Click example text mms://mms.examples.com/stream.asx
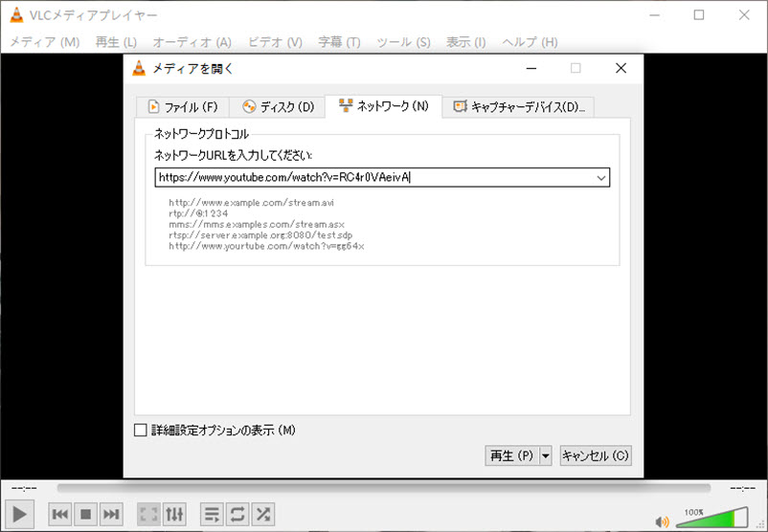 tap(257, 224)
